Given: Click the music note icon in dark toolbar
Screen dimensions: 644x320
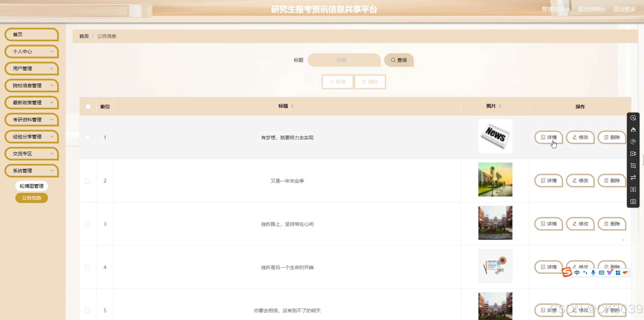Looking at the screenshot, I should (x=633, y=142).
